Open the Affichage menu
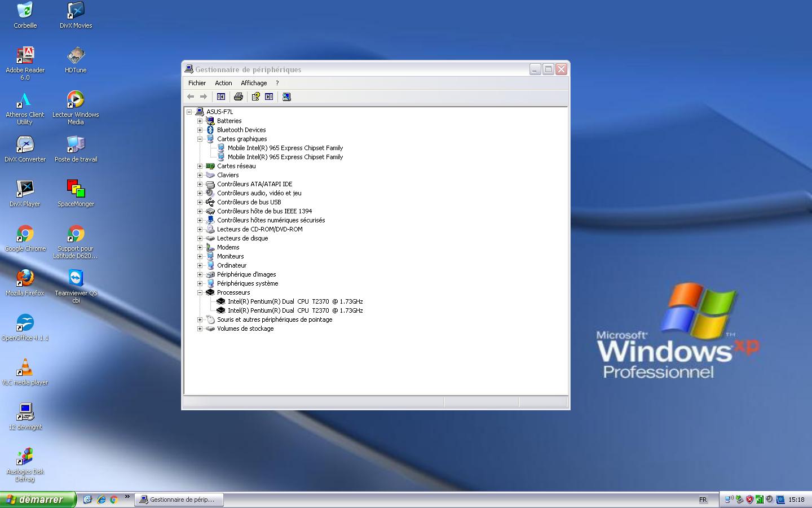Screen dimensions: 812x508 pyautogui.click(x=254, y=83)
